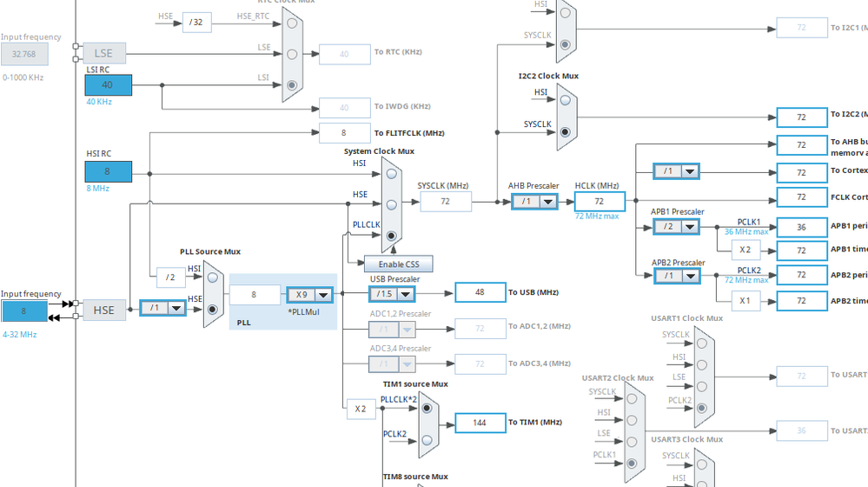Screen dimensions: 868x487
Task: Open the AHB Prescaler dropdown
Action: click(x=534, y=202)
